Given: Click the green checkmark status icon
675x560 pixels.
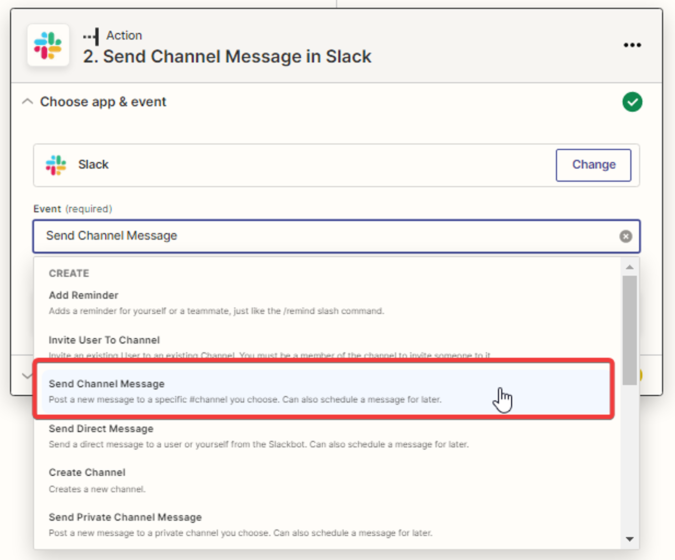Looking at the screenshot, I should pyautogui.click(x=632, y=102).
